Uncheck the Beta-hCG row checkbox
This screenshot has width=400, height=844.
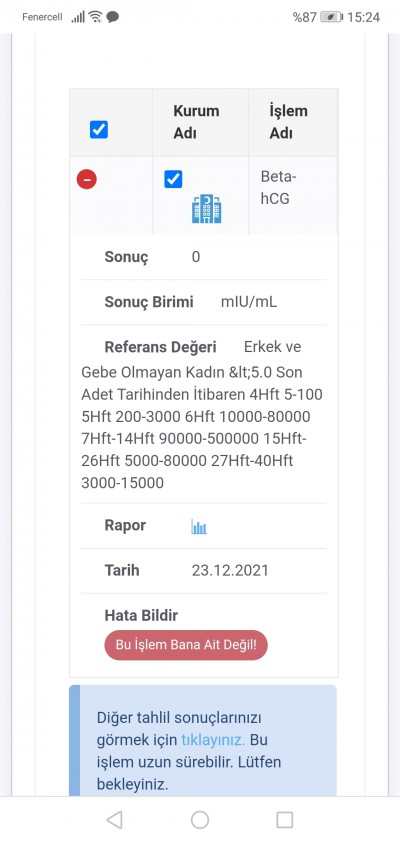173,179
